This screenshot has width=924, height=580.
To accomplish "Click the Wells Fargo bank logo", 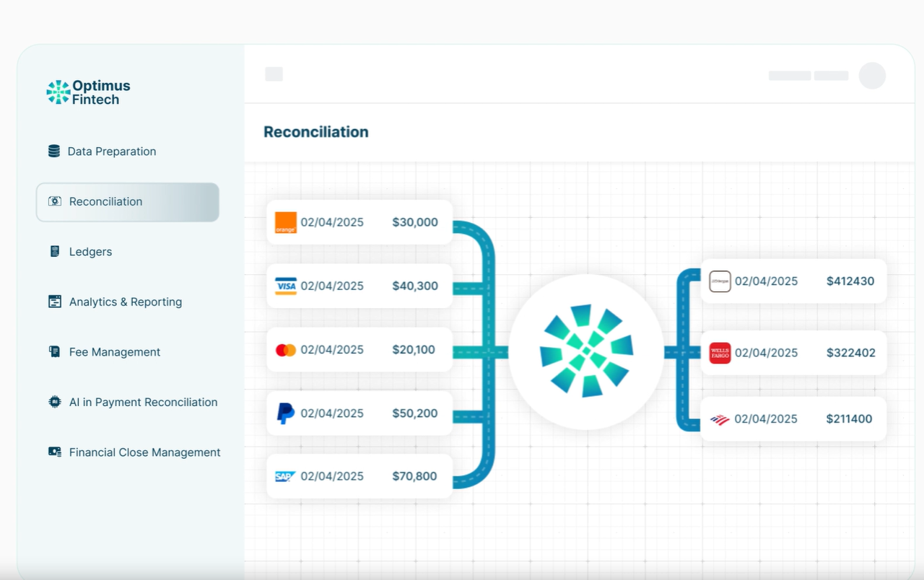I will 720,353.
